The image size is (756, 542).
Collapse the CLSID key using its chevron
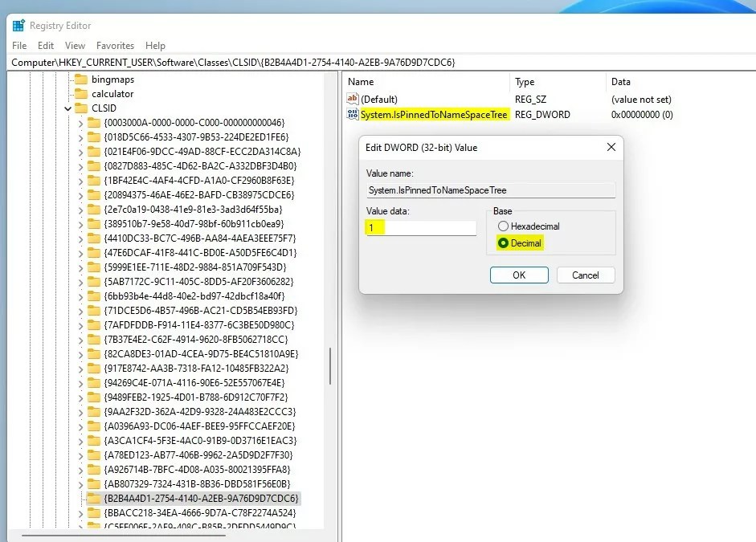click(x=67, y=108)
